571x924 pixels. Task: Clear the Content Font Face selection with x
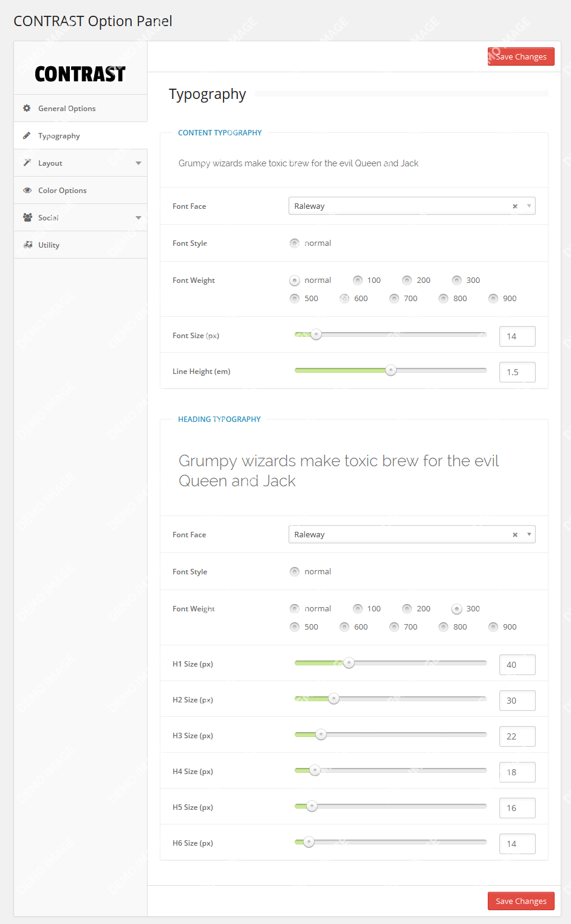(515, 206)
